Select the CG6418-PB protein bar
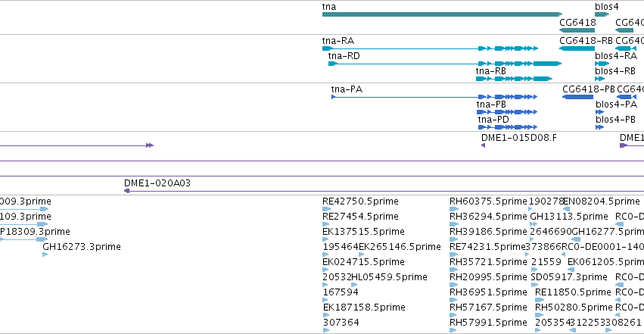Screen dimensions: 644x334 [x=578, y=97]
